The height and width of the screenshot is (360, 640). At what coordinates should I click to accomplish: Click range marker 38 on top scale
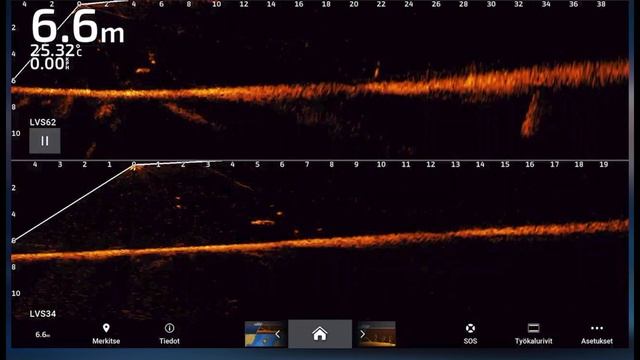pos(601,4)
